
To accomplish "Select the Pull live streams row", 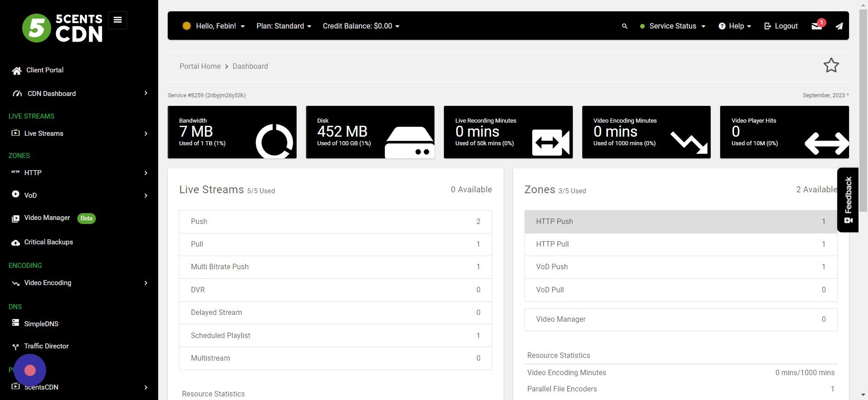I will pos(335,244).
